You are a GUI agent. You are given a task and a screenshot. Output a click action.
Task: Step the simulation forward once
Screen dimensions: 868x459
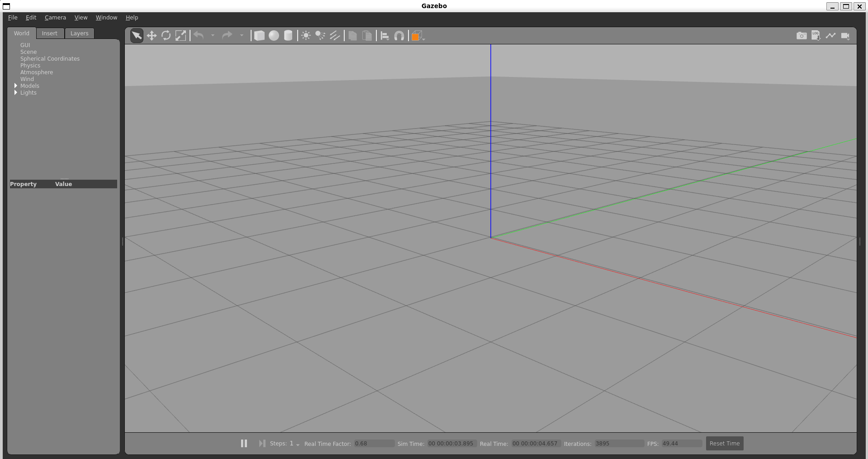click(262, 444)
